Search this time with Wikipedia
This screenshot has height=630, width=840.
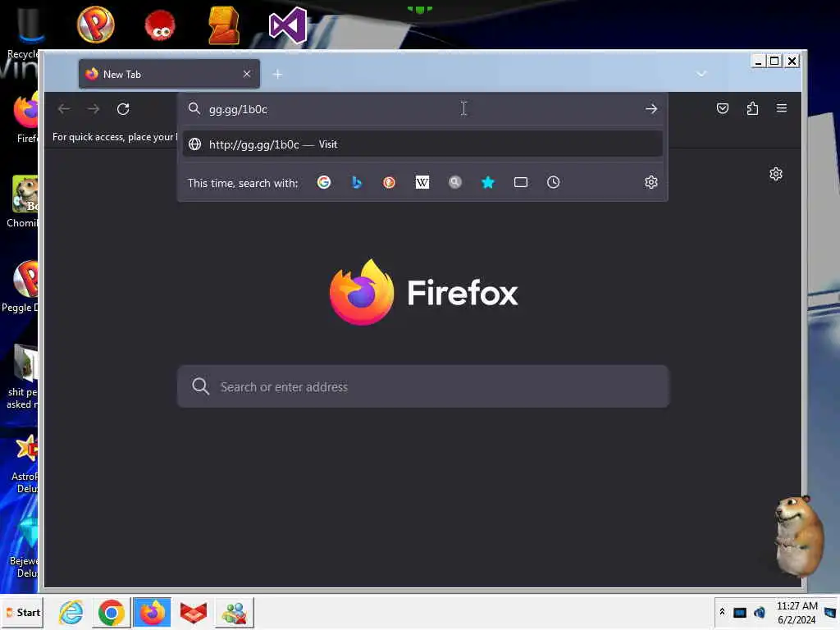pyautogui.click(x=422, y=182)
